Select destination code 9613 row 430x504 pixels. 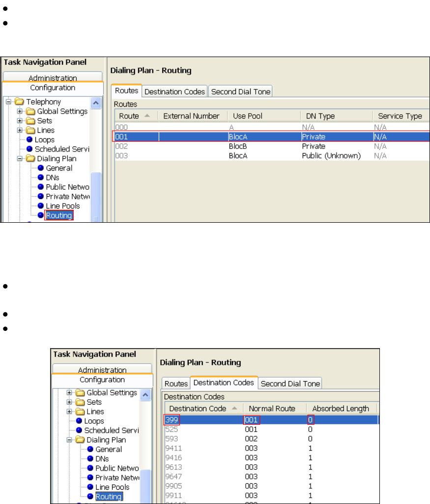(x=272, y=467)
